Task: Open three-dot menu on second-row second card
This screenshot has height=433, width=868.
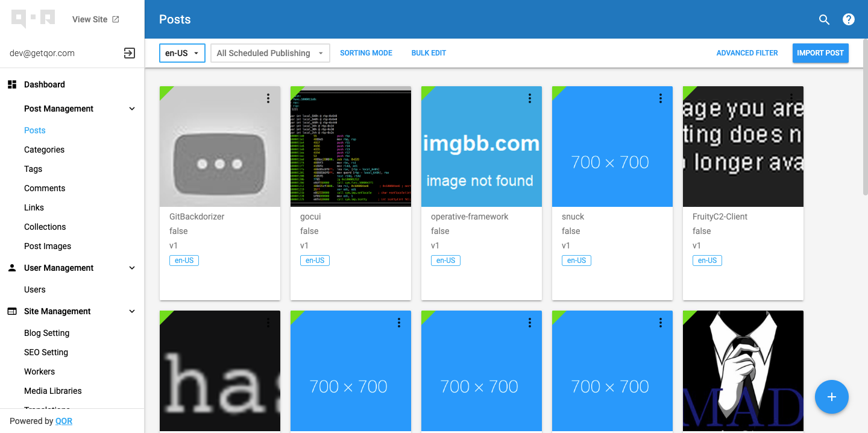Action: [399, 323]
